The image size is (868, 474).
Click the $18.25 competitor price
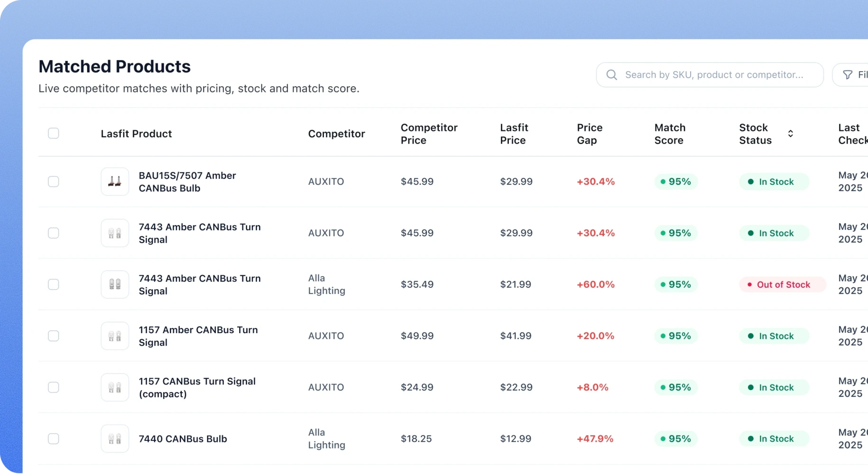point(416,439)
